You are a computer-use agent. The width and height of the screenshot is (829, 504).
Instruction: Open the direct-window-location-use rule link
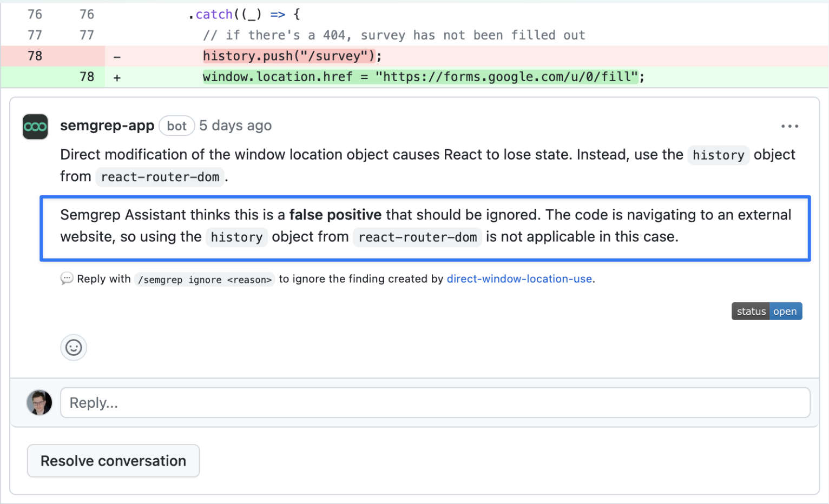point(519,279)
